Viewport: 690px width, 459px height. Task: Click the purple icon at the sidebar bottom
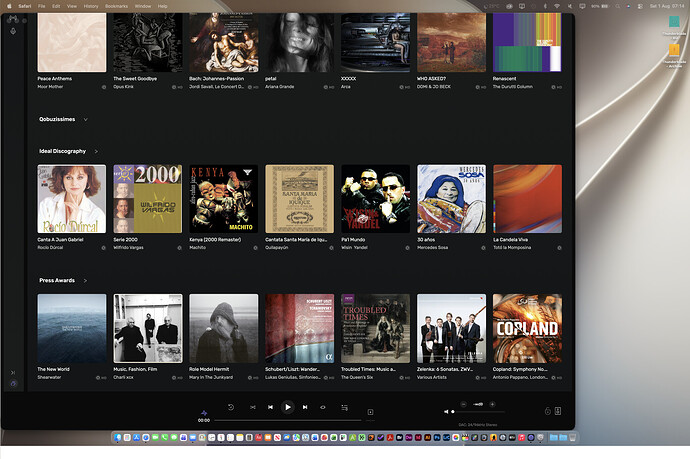[x=13, y=383]
